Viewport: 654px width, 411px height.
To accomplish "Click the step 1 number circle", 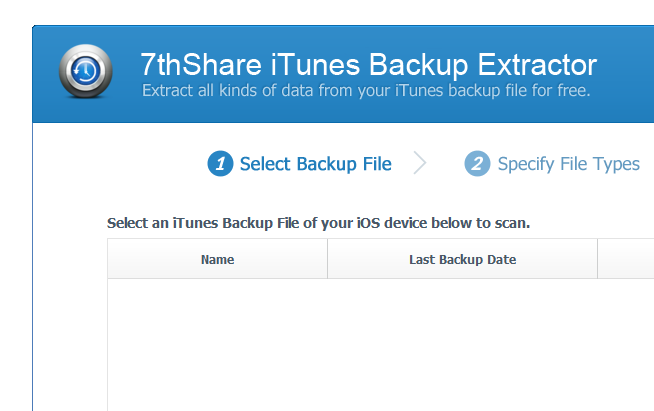I will click(220, 164).
